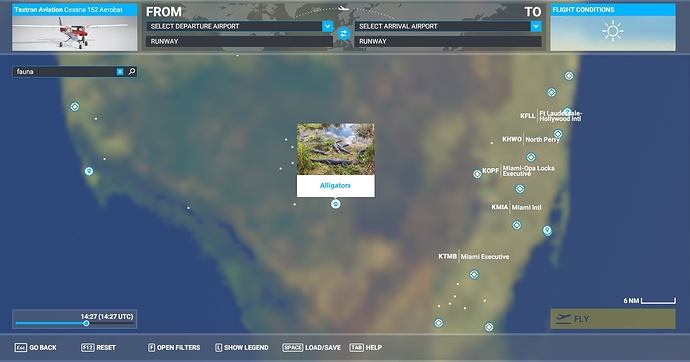Click the search magnifier icon
This screenshot has height=362, width=690.
coord(132,71)
